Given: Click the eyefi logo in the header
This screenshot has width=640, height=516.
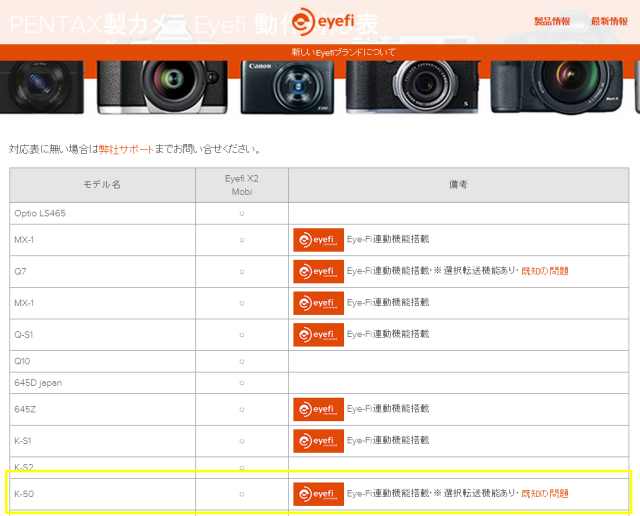Looking at the screenshot, I should click(323, 22).
